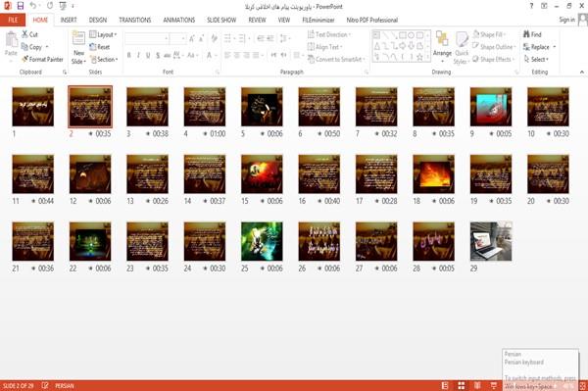Click the Save icon in quick access toolbar

click(x=21, y=6)
